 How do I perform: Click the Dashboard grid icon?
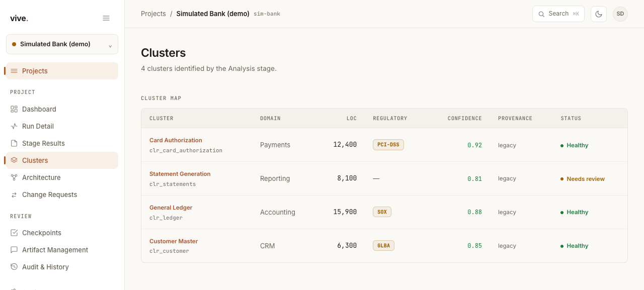point(14,109)
